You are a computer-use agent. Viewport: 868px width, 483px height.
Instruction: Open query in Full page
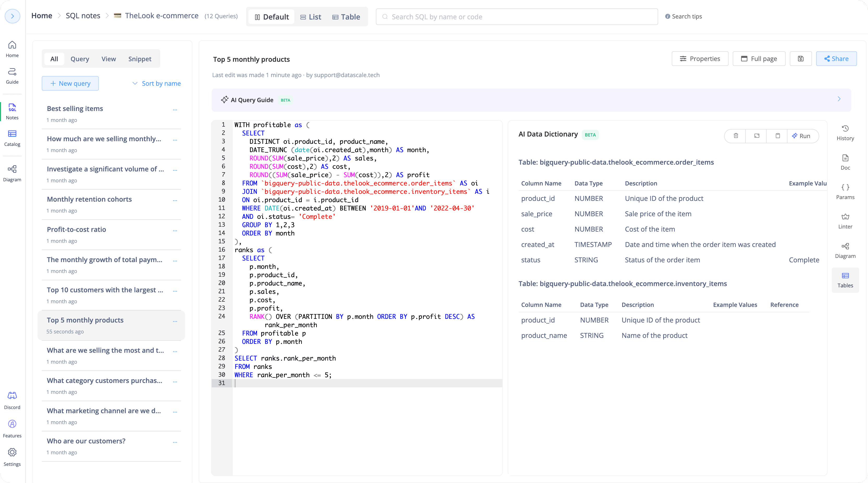[759, 59]
